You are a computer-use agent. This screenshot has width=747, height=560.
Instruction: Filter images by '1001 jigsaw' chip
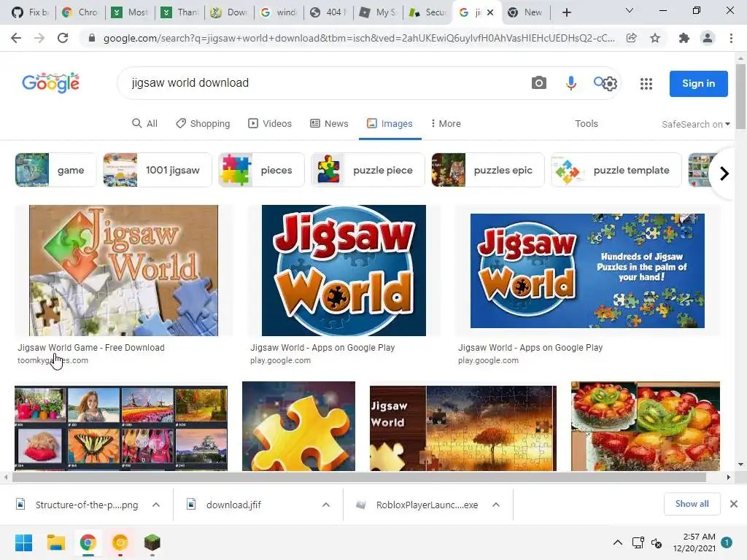158,170
